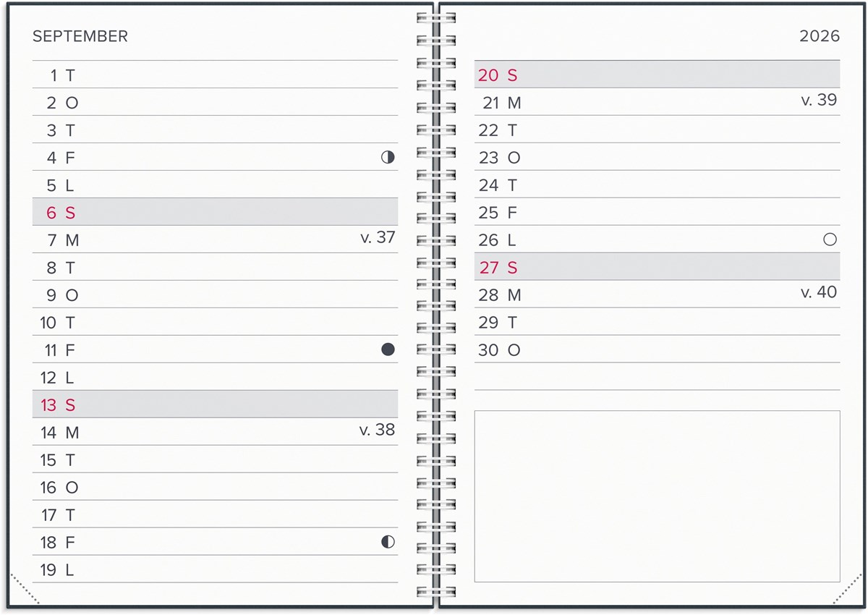Viewport: 868px width, 615px height.
Task: Click the full moon icon on September 26
Action: [830, 239]
